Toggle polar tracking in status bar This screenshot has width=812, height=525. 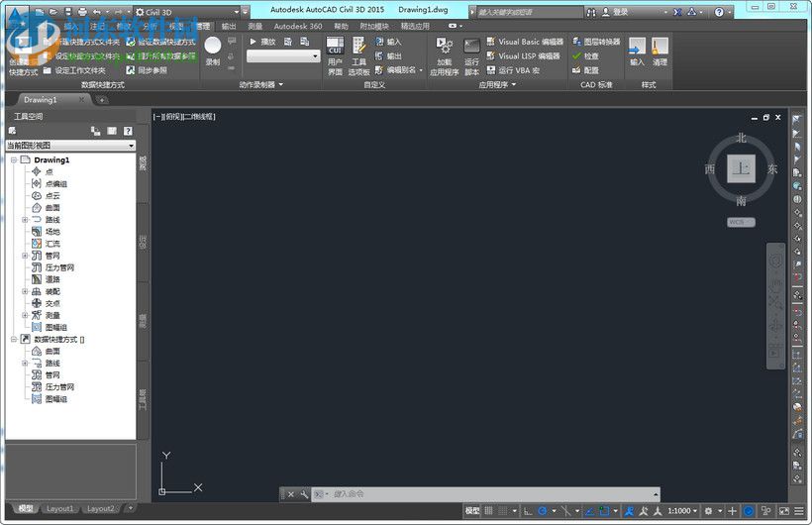coord(543,511)
